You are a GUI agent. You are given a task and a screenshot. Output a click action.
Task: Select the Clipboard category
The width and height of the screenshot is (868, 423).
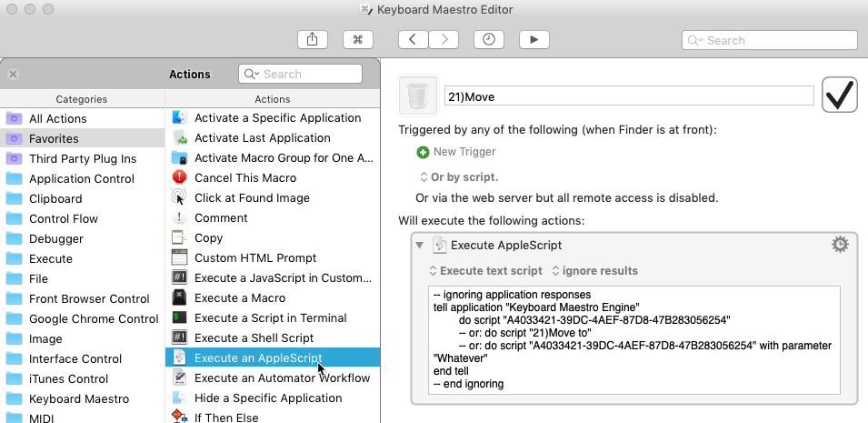tap(83, 198)
